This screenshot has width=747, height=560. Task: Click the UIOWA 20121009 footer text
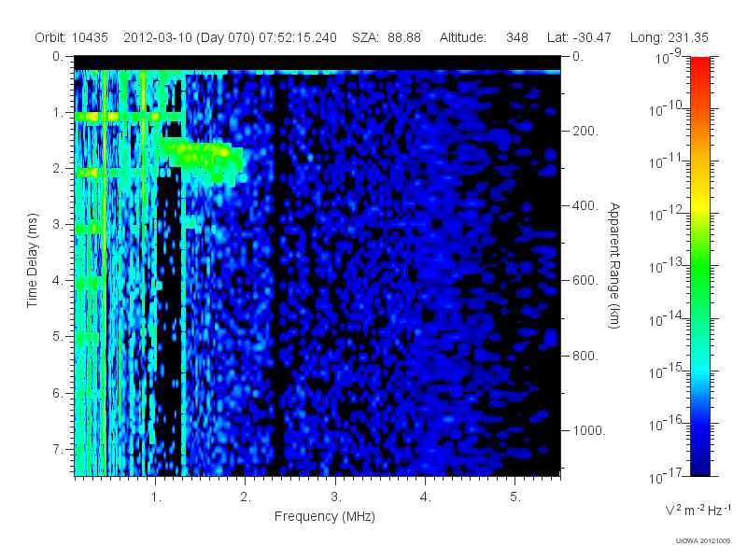click(x=703, y=540)
